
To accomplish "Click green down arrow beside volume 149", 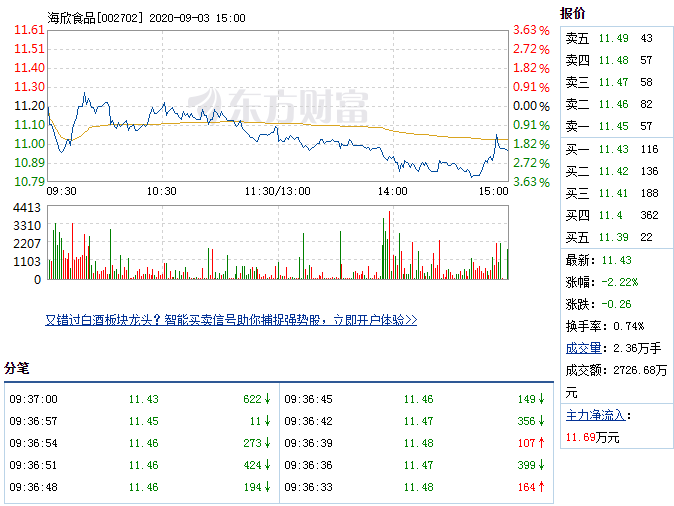I will (543, 399).
